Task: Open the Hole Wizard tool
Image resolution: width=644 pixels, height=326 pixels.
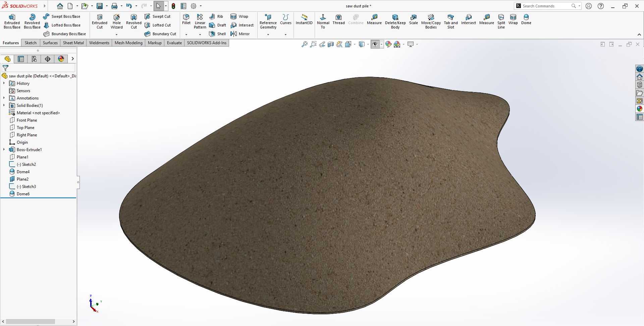Action: (117, 21)
